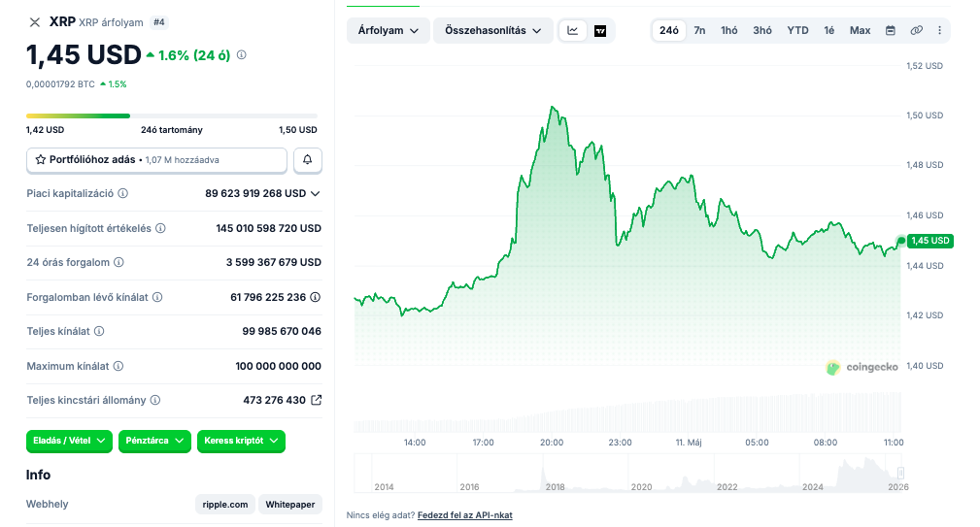This screenshot has width=980, height=527.
Task: Open the three-dot chart options menu
Action: (939, 31)
